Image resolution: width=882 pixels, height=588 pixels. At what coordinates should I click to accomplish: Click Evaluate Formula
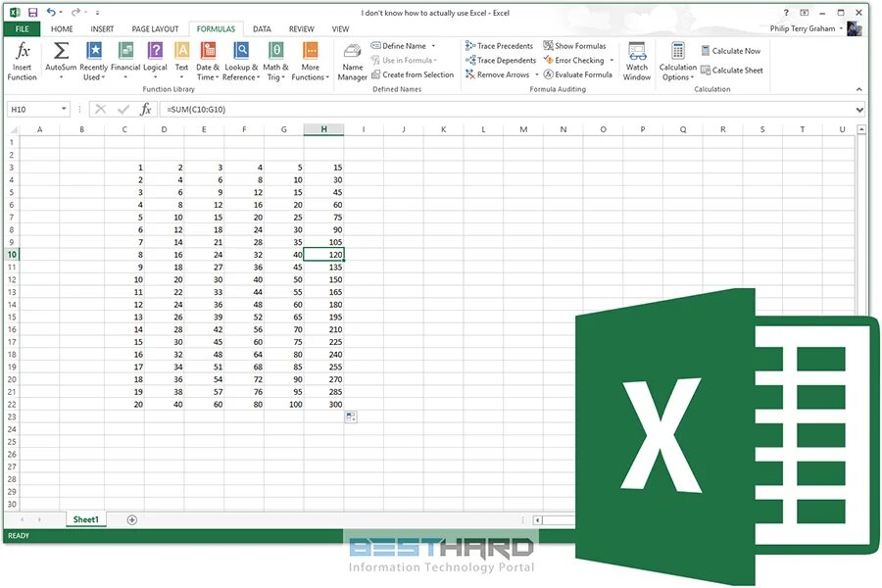577,74
